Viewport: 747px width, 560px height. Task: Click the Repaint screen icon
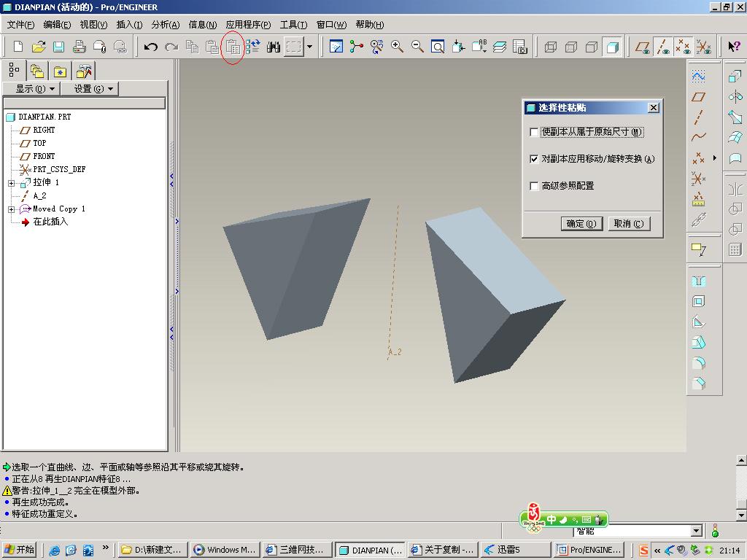pyautogui.click(x=336, y=47)
